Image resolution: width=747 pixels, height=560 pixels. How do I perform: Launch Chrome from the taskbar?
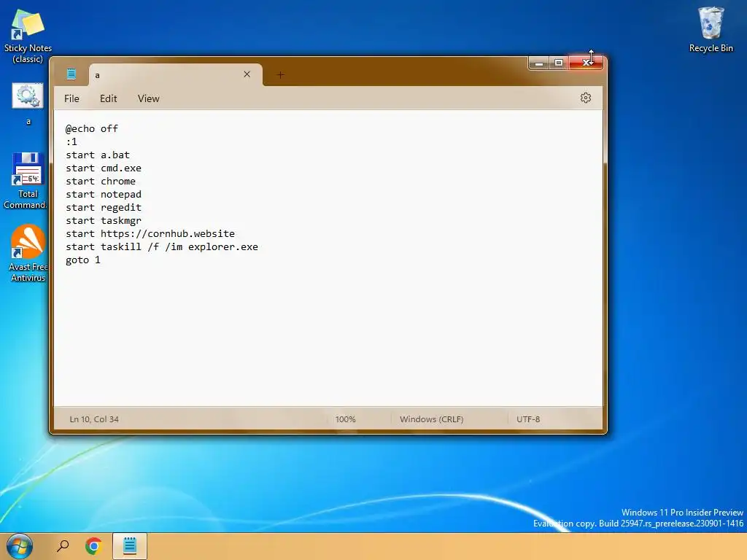coord(94,545)
